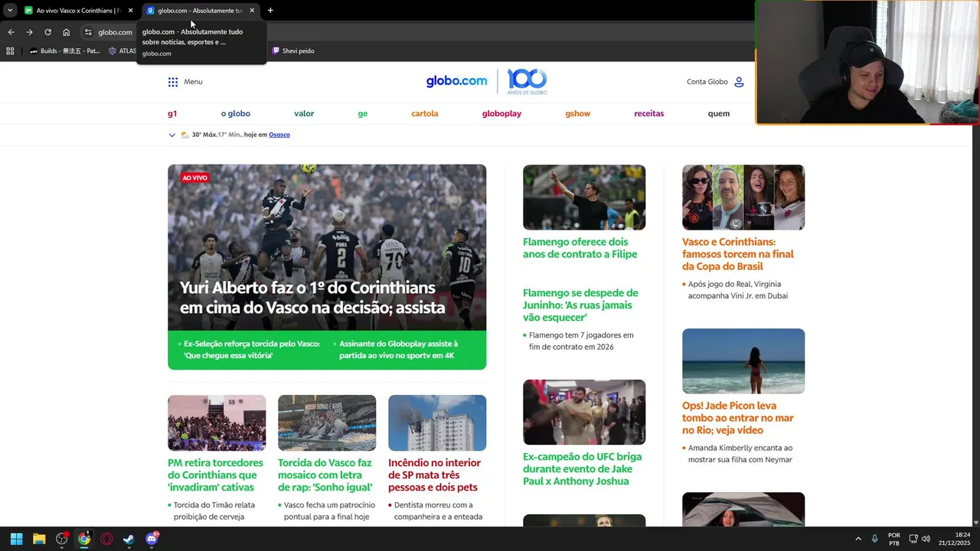This screenshot has width=980, height=551.
Task: Open the Builds bookmark
Action: click(x=64, y=51)
